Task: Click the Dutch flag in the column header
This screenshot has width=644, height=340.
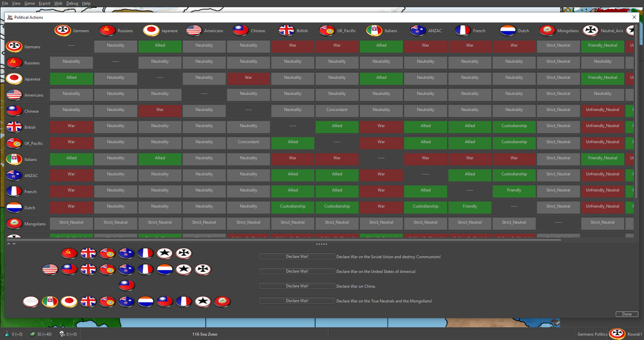Action: pyautogui.click(x=508, y=31)
